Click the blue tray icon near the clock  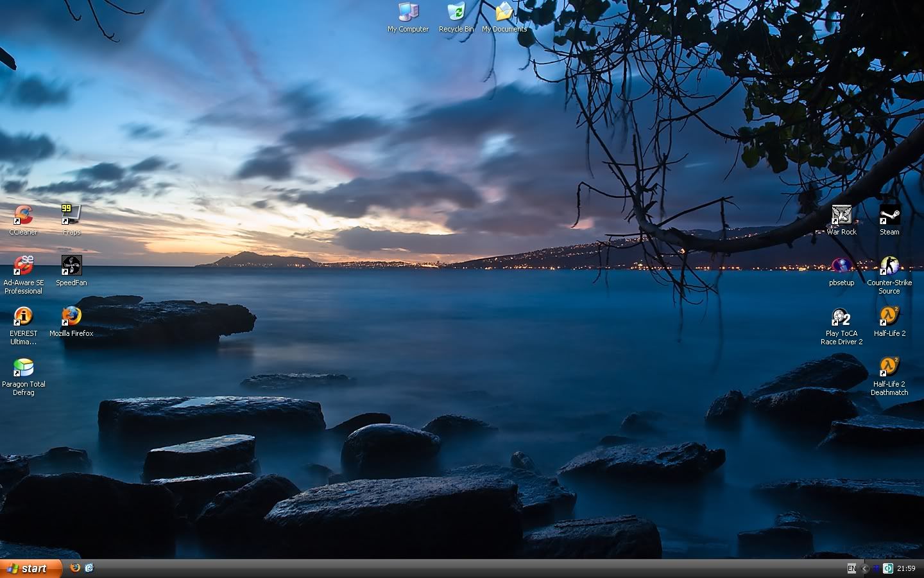(877, 568)
